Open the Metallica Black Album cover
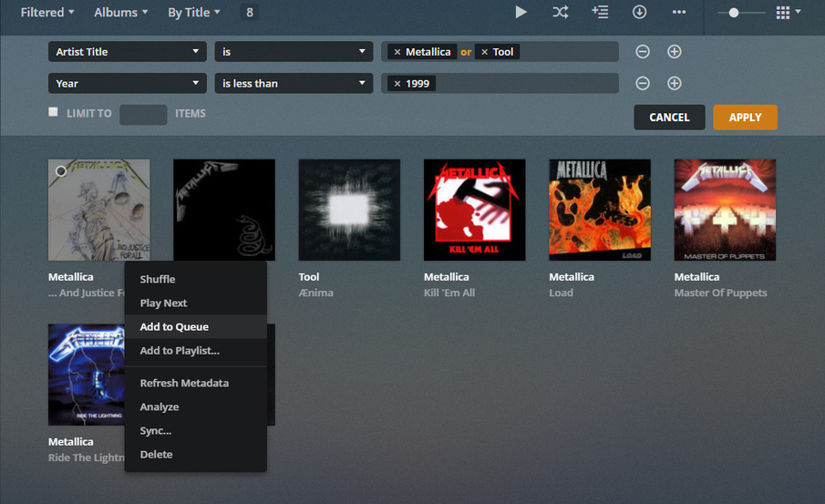The width and height of the screenshot is (825, 504). coord(224,210)
